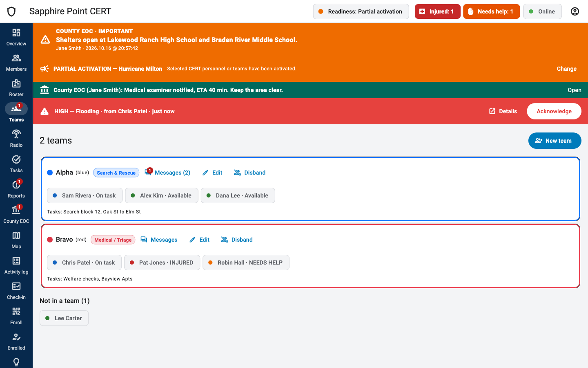Select member Sam Rivera · On task

coord(85,195)
